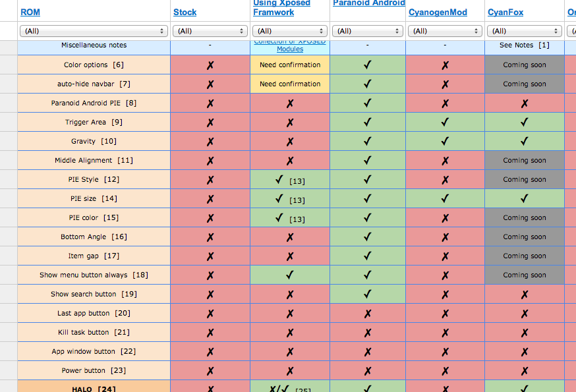Open the CyanogenMod header link

pos(438,12)
